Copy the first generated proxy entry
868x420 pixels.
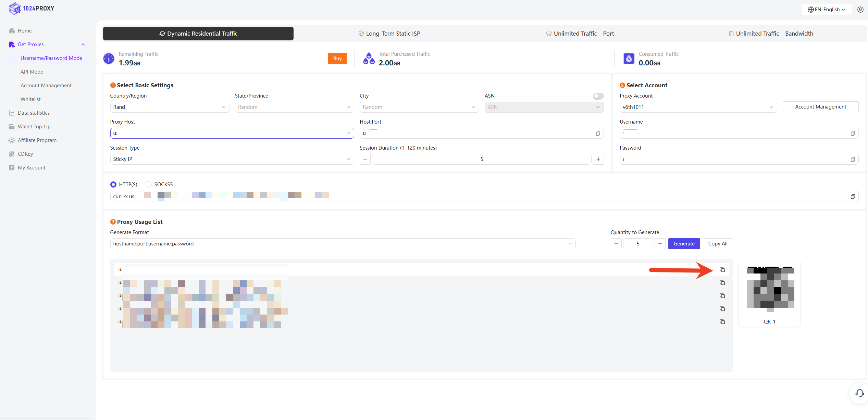click(x=722, y=270)
